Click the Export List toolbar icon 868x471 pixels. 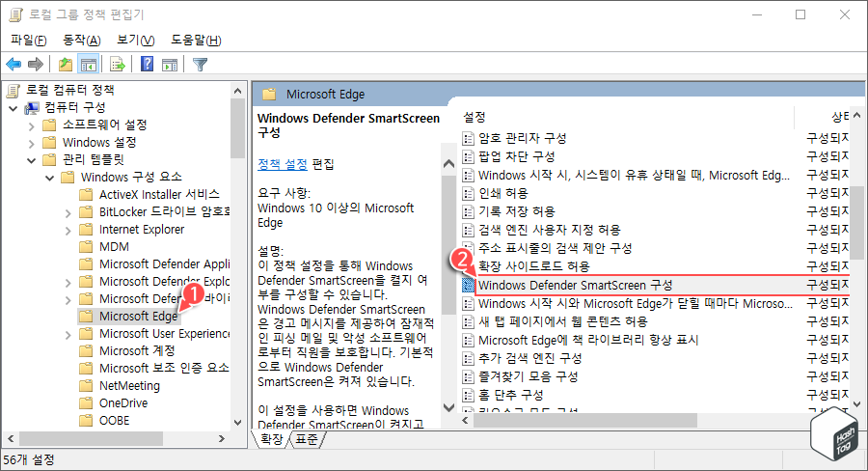coord(118,65)
